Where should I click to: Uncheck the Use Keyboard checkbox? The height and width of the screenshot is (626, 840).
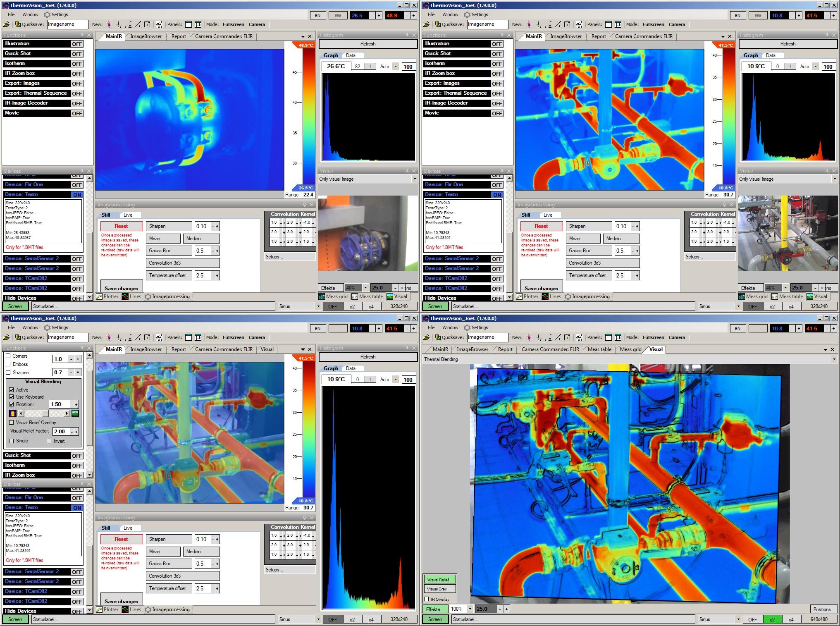(x=12, y=397)
